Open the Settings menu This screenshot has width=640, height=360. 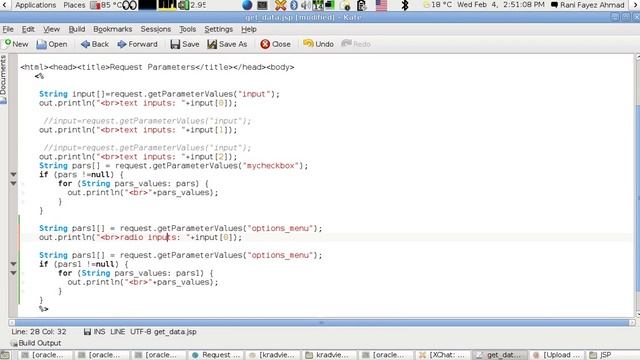coord(219,29)
